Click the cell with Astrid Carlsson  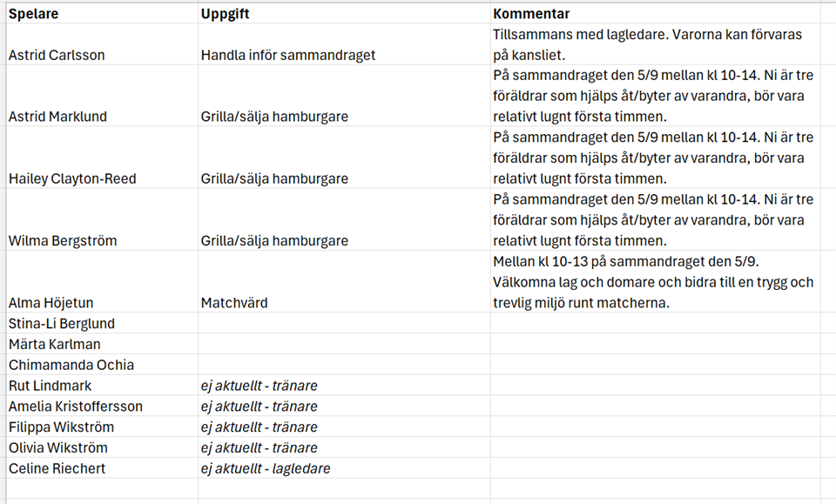click(x=102, y=44)
